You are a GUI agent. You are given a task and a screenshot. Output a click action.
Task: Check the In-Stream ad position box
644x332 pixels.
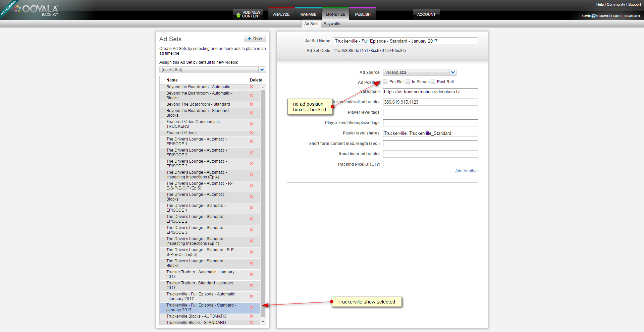coord(408,82)
